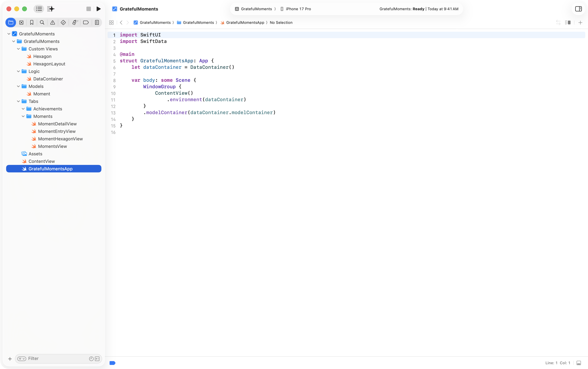Click the No Selection breadcrumb

click(281, 22)
